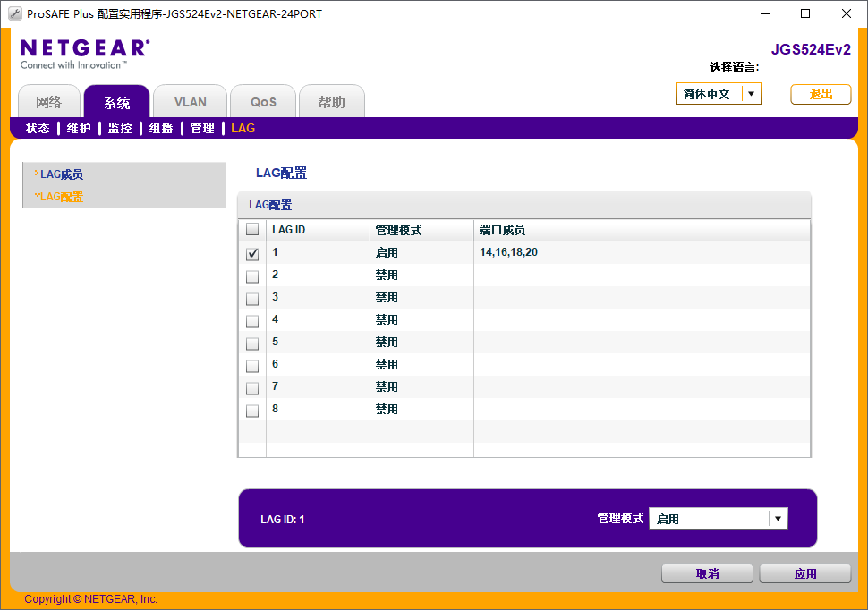Click the 禁用 status in LAG 3 row

coord(387,297)
